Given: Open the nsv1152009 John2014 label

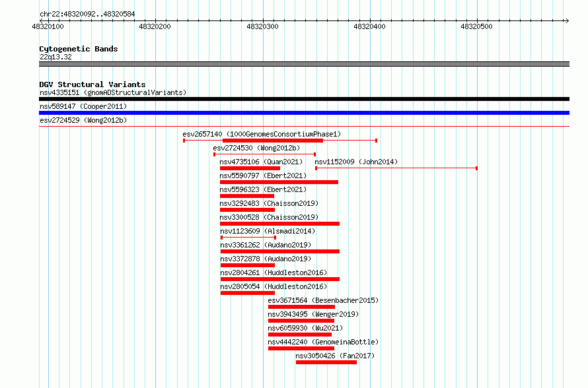Looking at the screenshot, I should tap(356, 162).
